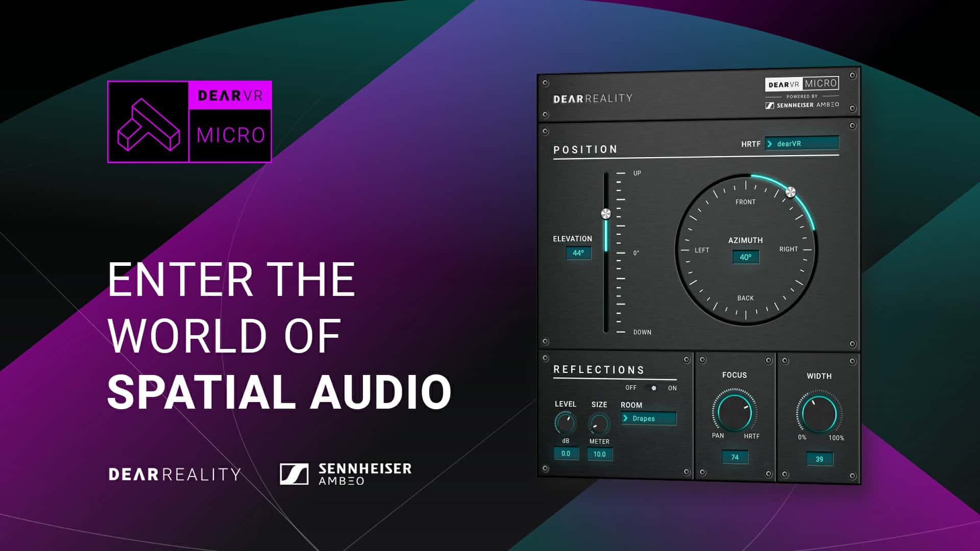Select the Azimuth 40° value field
Image resolution: width=980 pixels, height=551 pixels.
pyautogui.click(x=746, y=257)
